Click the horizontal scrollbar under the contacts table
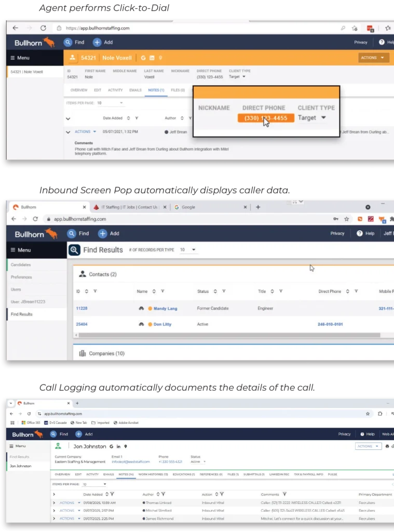Viewport: 394px width, 532px height. 229,335
